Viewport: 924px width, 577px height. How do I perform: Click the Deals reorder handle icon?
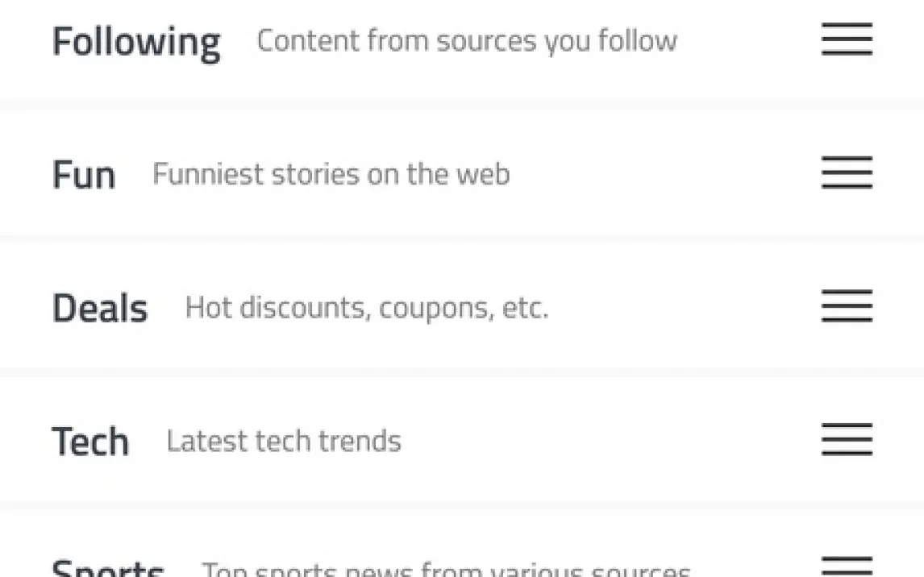point(847,306)
